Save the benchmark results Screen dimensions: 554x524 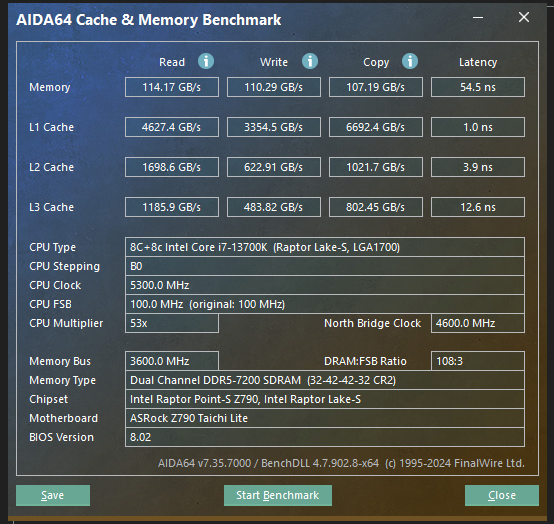pyautogui.click(x=53, y=495)
